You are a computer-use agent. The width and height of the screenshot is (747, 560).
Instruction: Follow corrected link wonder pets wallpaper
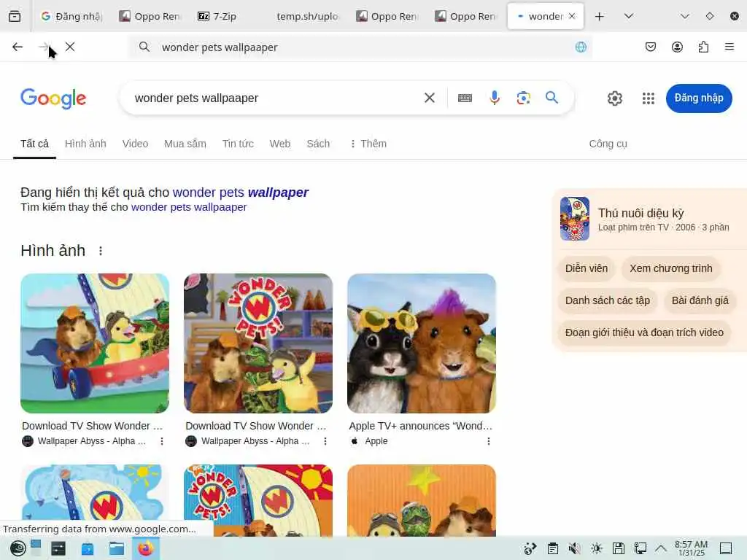pyautogui.click(x=240, y=192)
